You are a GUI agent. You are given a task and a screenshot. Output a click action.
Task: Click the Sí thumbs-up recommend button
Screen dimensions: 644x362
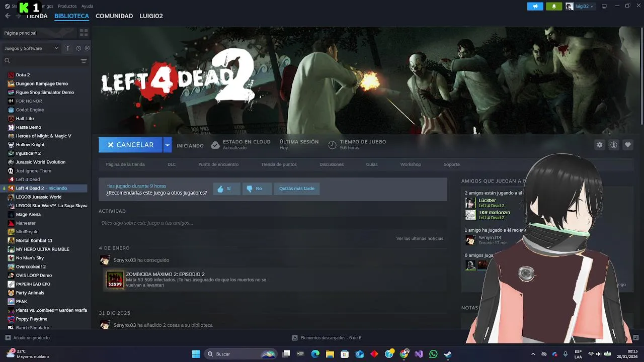[226, 189]
